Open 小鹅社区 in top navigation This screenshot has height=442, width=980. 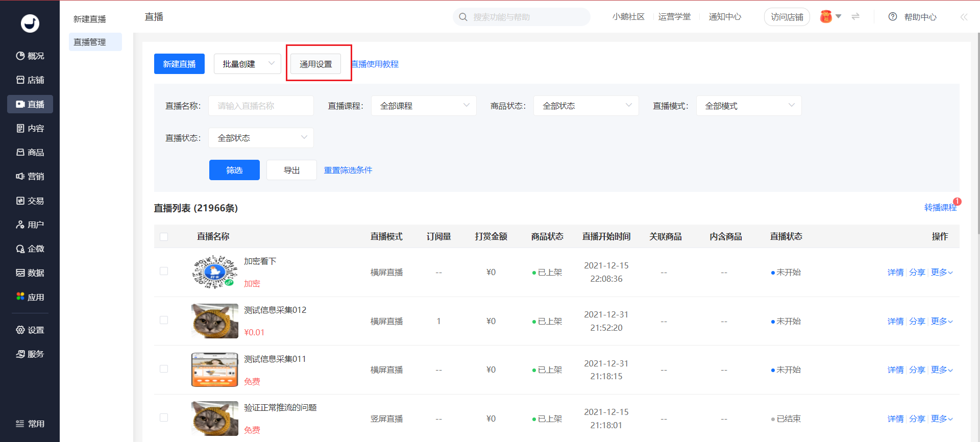coord(628,17)
